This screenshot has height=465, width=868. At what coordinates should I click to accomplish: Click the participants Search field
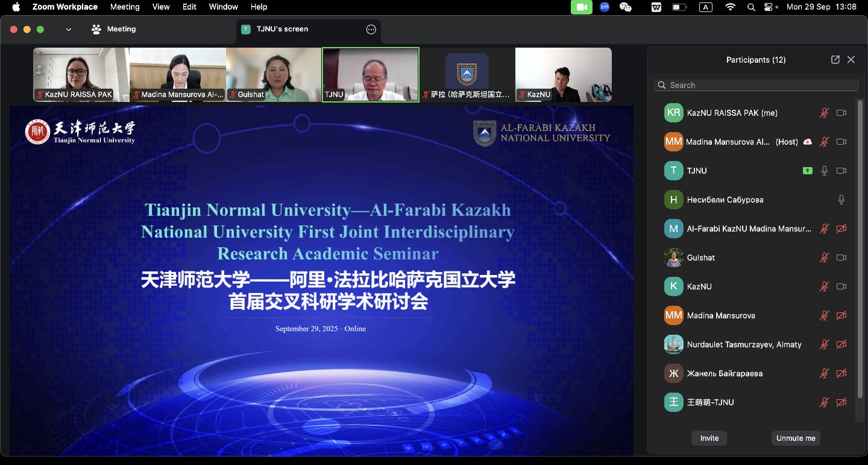click(x=756, y=85)
